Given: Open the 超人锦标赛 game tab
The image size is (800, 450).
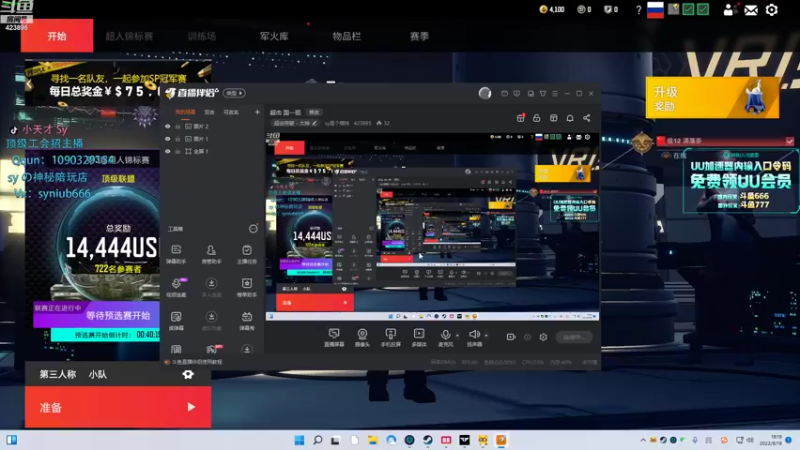Looking at the screenshot, I should click(x=129, y=36).
